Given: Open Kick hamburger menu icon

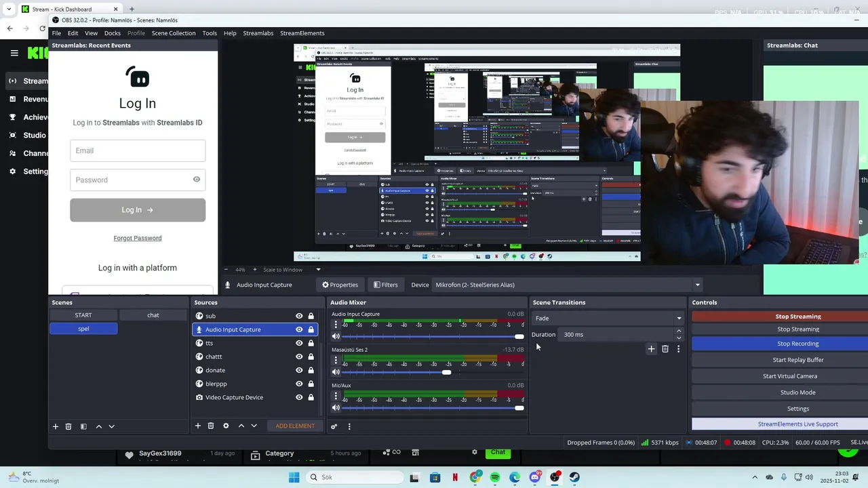Looking at the screenshot, I should coord(14,53).
